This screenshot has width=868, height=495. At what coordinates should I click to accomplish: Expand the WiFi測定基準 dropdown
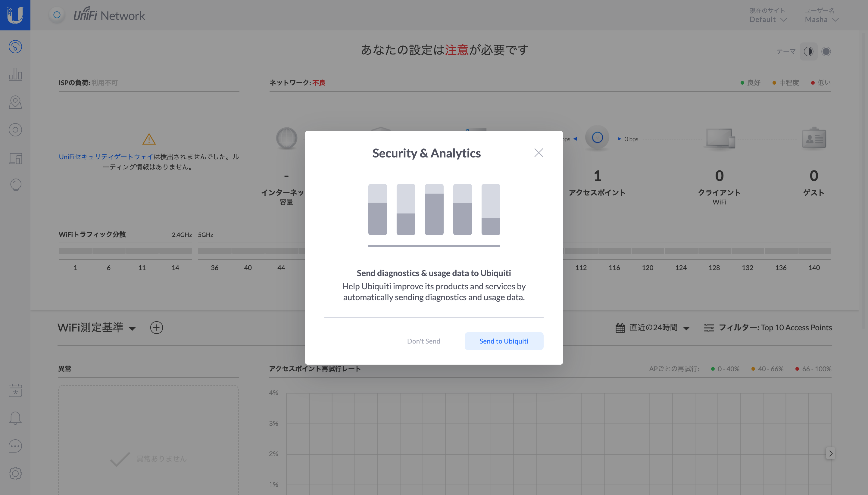click(97, 327)
